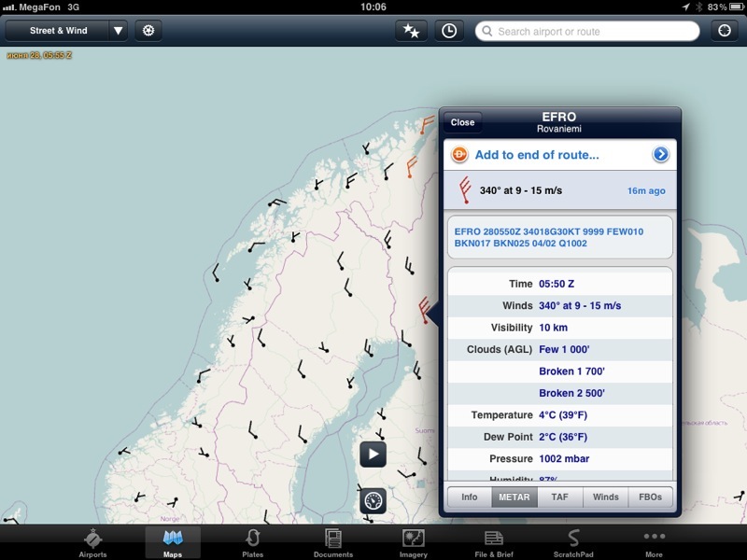Open recent history clock icon

pyautogui.click(x=449, y=31)
